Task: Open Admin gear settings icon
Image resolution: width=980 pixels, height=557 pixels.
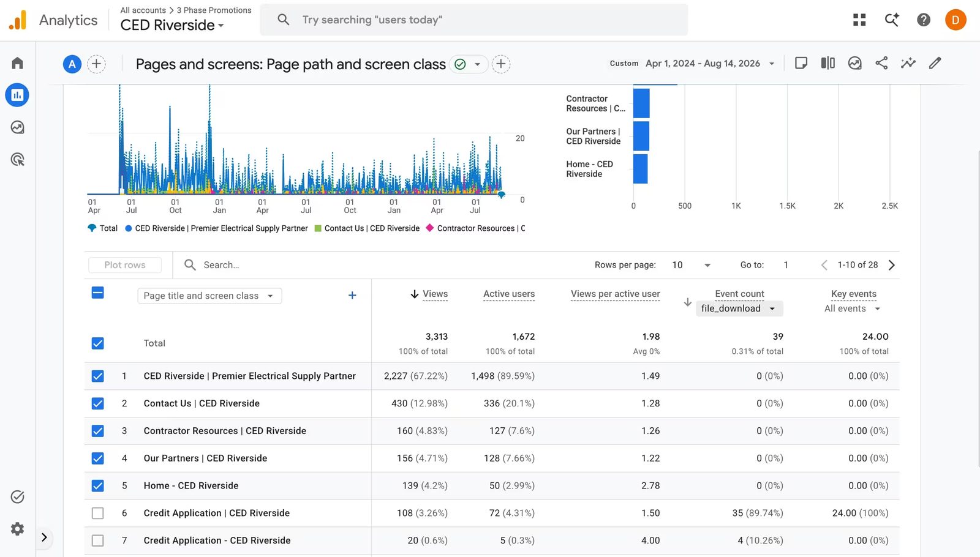Action: coord(17,529)
